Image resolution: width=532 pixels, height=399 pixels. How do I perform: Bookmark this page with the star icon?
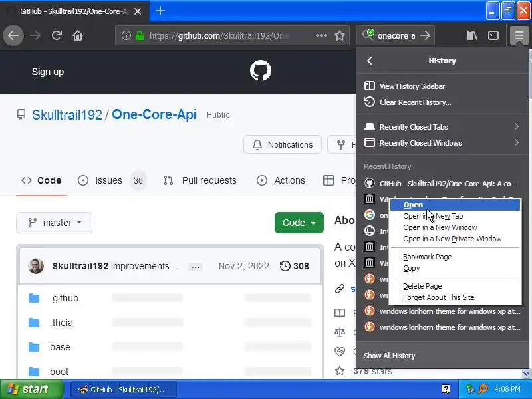(340, 35)
